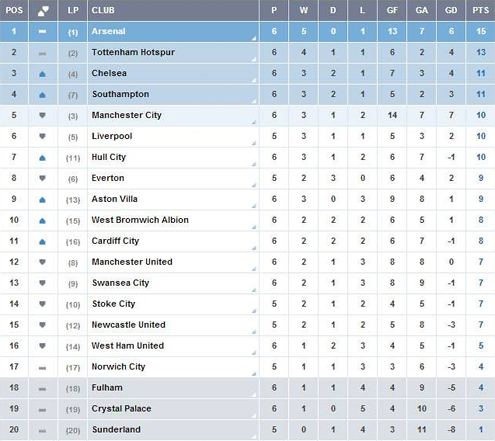Open the Manchester United club link
495x441 pixels.
click(132, 262)
